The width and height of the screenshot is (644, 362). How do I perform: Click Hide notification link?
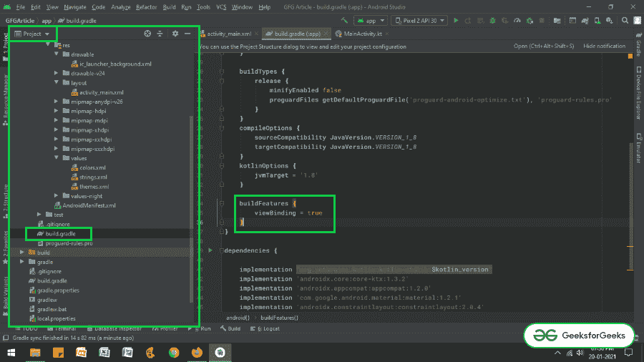(604, 46)
